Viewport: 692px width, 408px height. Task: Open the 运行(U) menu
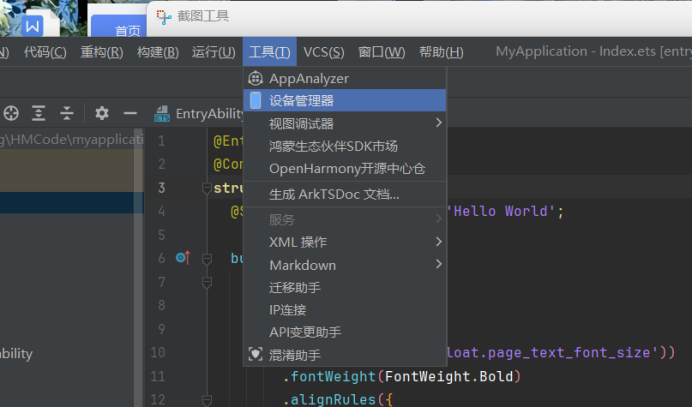click(214, 52)
